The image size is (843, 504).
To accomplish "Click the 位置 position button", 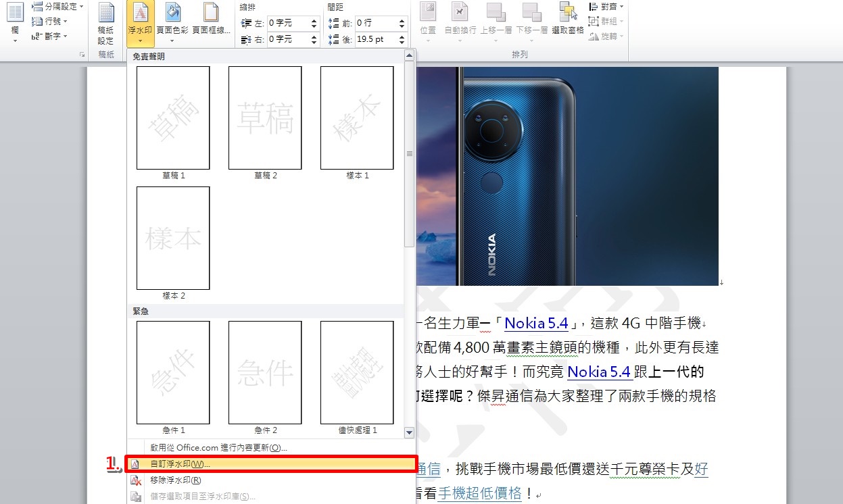I will point(427,23).
